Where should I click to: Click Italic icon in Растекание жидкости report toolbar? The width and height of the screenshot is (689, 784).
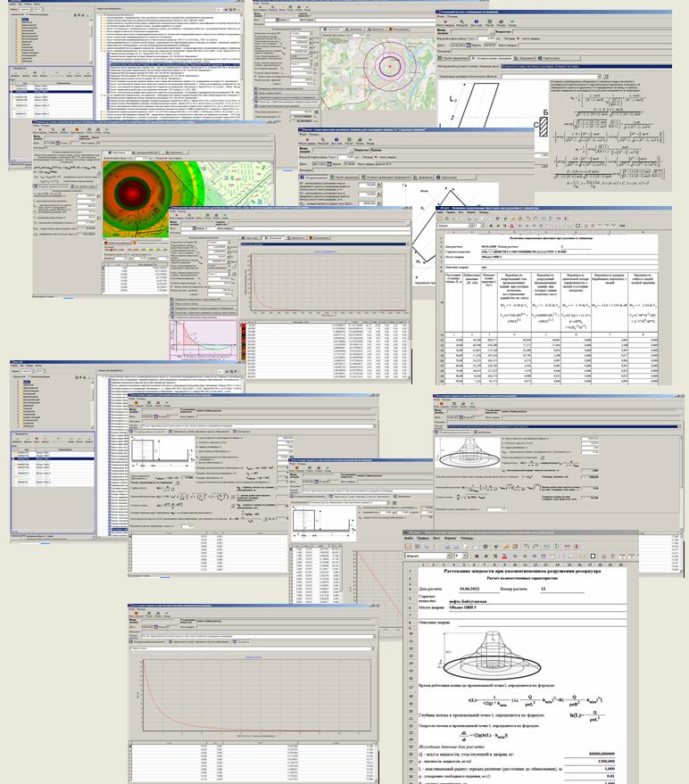(x=488, y=556)
